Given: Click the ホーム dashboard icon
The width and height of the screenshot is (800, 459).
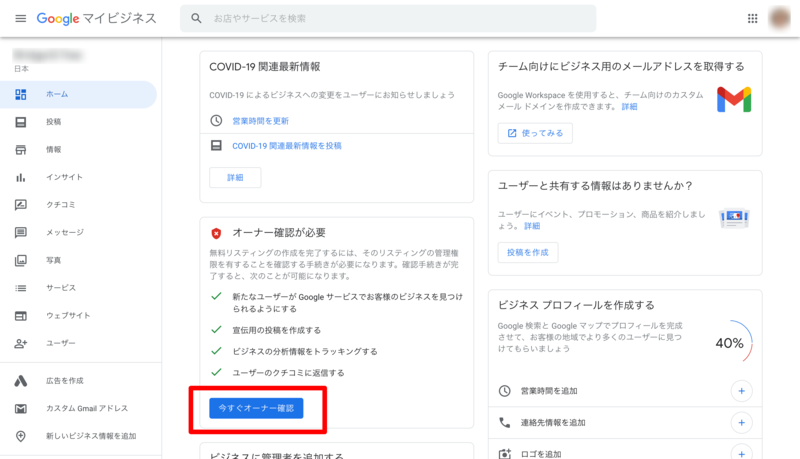Looking at the screenshot, I should 20,94.
